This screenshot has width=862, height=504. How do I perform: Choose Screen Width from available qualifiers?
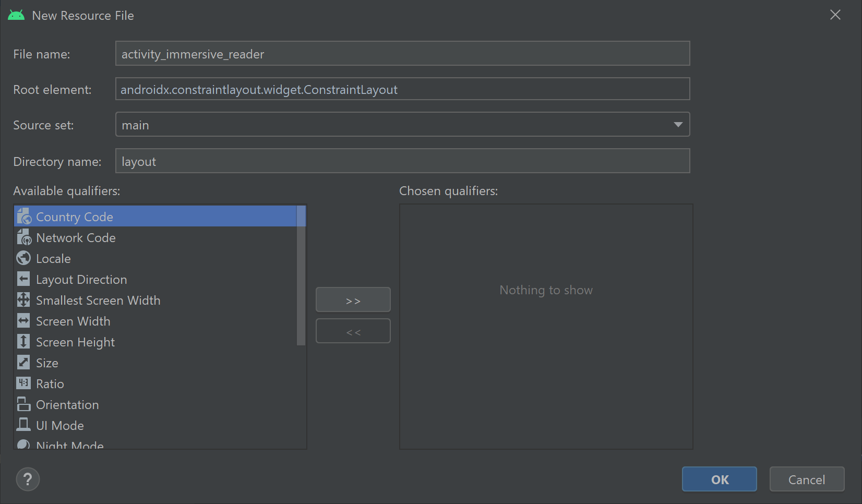pos(73,320)
